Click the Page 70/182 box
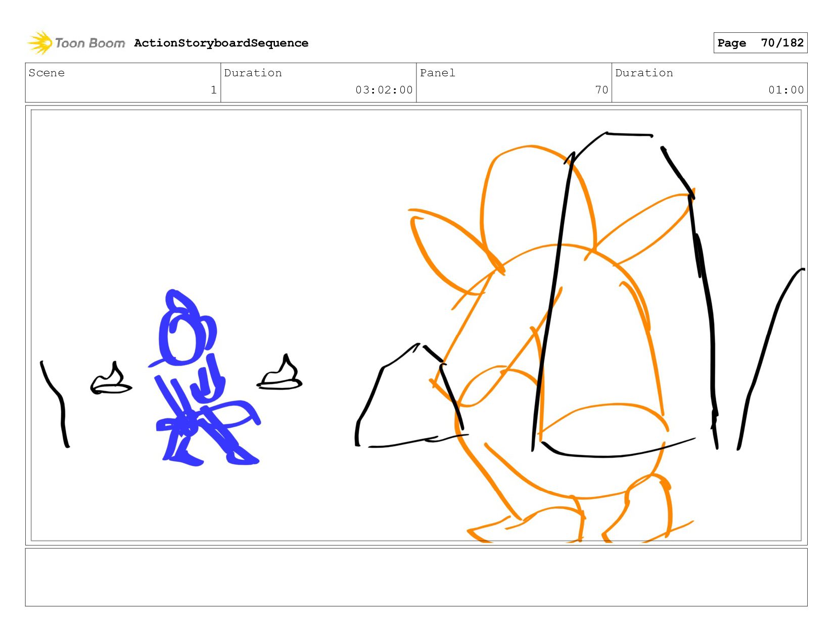 click(x=760, y=43)
